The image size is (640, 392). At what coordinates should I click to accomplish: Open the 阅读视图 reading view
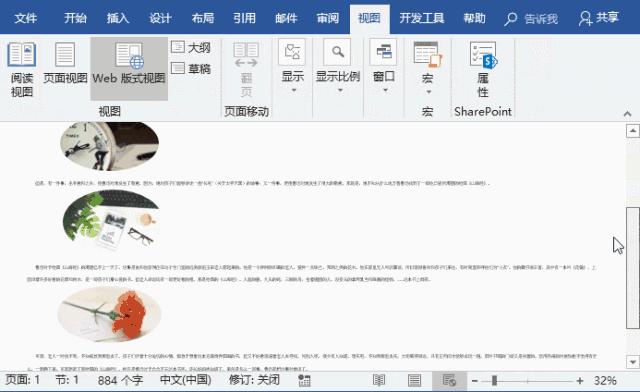point(22,69)
